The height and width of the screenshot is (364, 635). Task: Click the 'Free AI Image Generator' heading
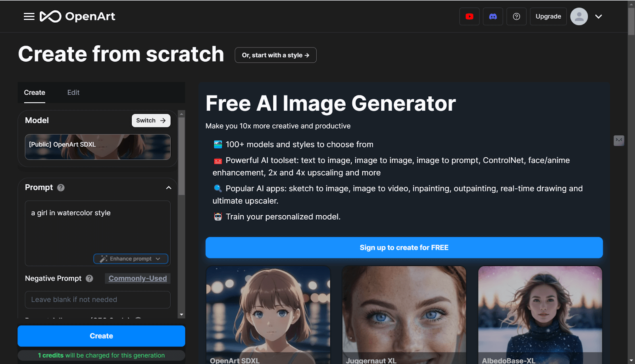331,103
